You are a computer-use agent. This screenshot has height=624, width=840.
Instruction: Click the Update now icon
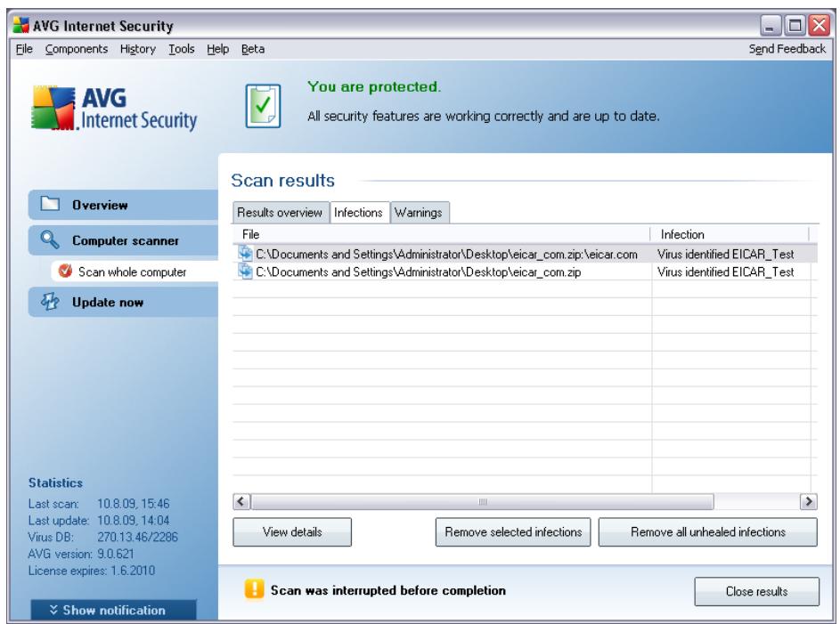[x=50, y=301]
